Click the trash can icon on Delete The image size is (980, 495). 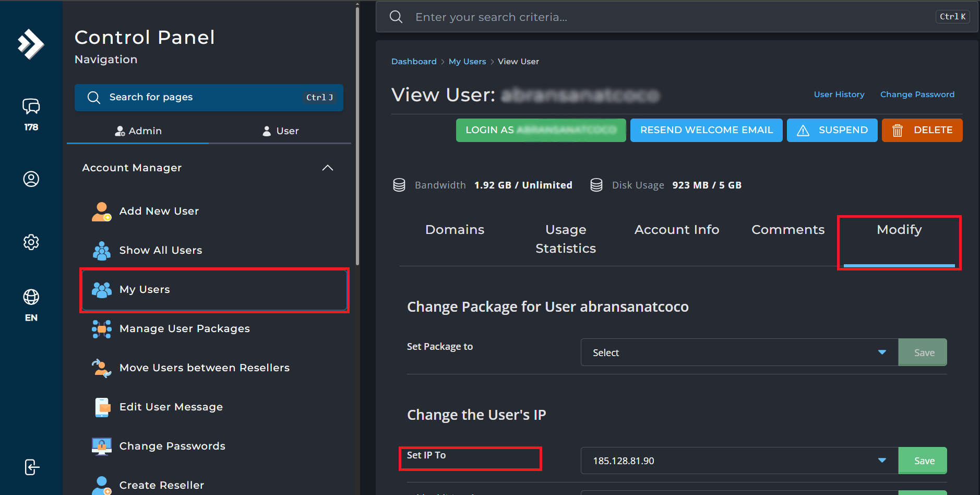tap(898, 131)
